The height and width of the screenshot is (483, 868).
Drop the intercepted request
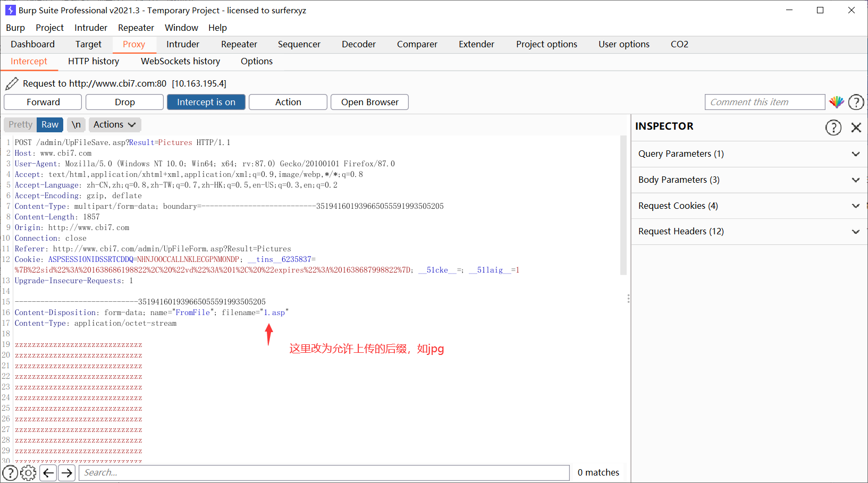pos(125,102)
